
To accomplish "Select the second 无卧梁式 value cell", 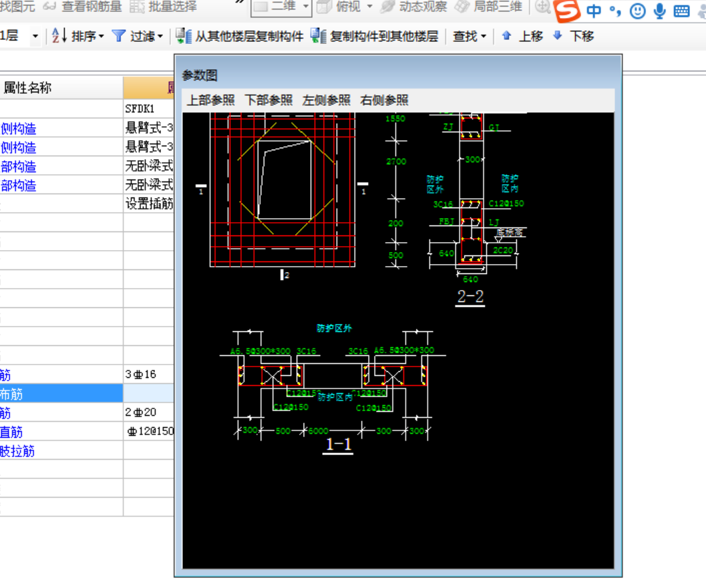I will [148, 185].
